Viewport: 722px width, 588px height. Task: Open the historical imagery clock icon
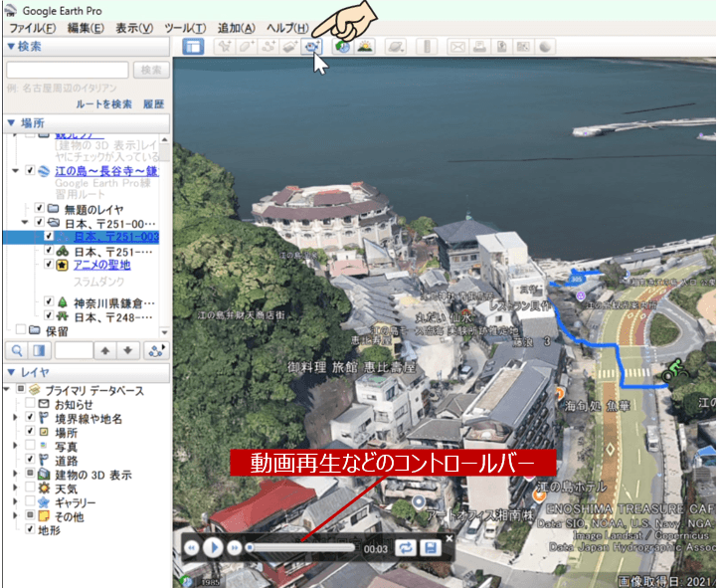click(343, 47)
